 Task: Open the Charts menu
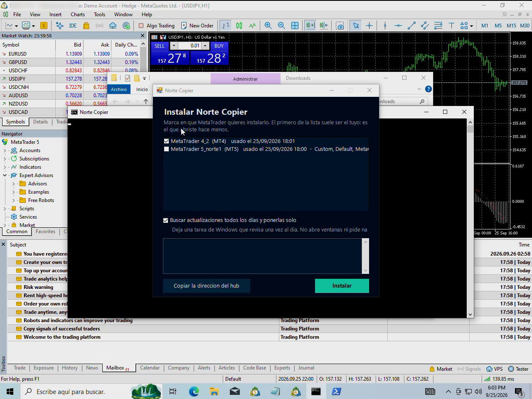78,14
